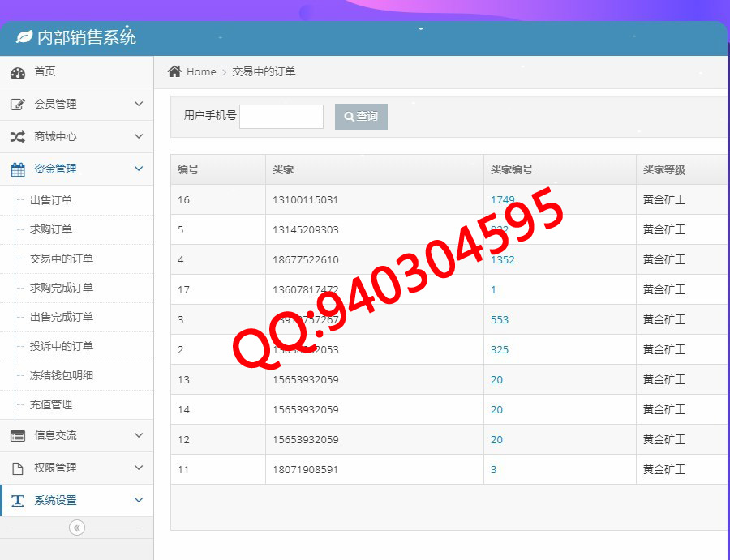Click the shuffle icon beside 商城中心
Screen dimensions: 730x560
18,137
